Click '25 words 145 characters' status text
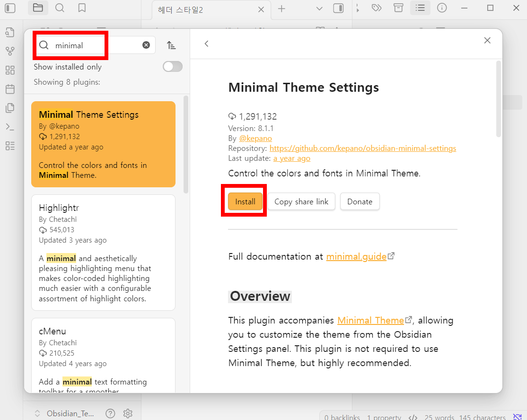The height and width of the screenshot is (420, 527). [465, 417]
